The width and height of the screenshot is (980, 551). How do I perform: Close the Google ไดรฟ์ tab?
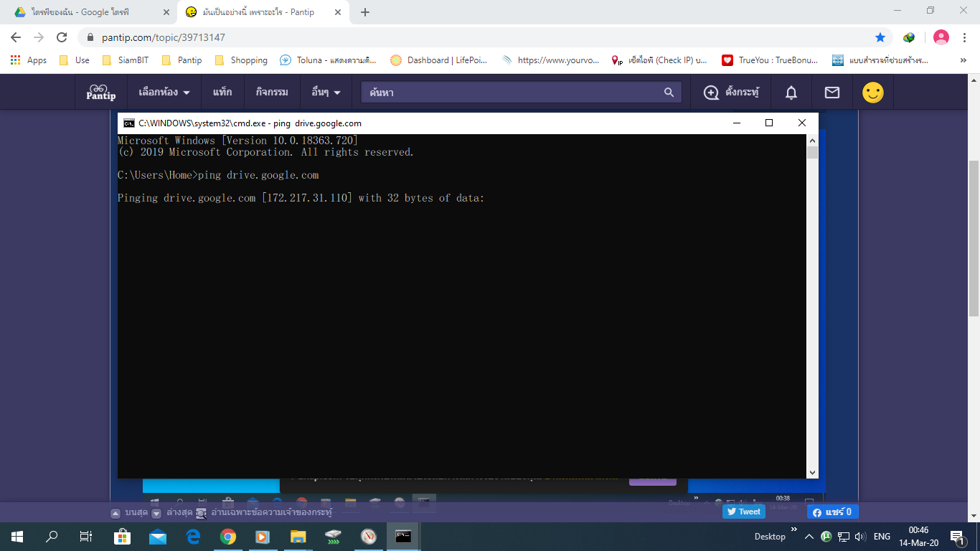point(166,12)
